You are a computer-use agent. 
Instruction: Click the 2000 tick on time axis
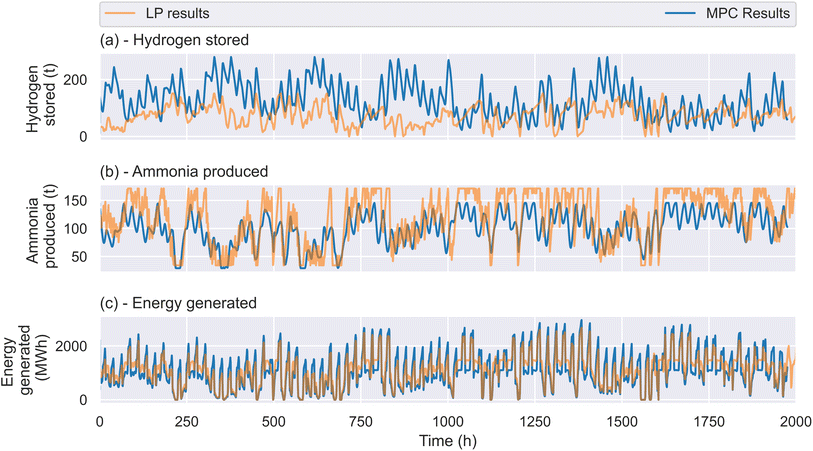(795, 422)
